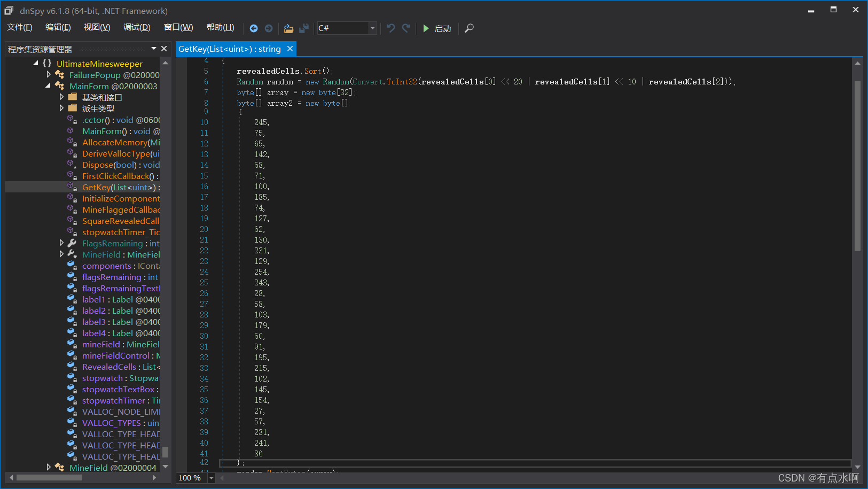868x489 pixels.
Task: Navigate forward with the grey arrow
Action: coord(269,28)
